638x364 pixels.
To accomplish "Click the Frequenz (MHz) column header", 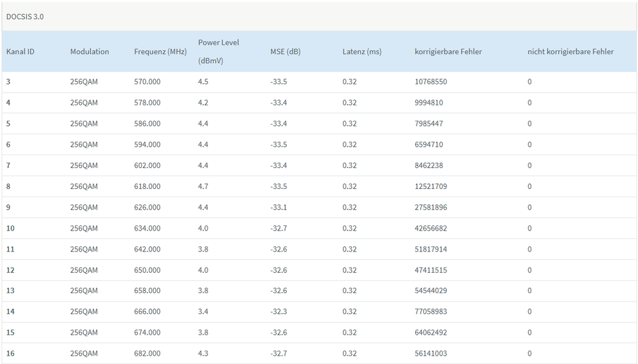I will [160, 52].
